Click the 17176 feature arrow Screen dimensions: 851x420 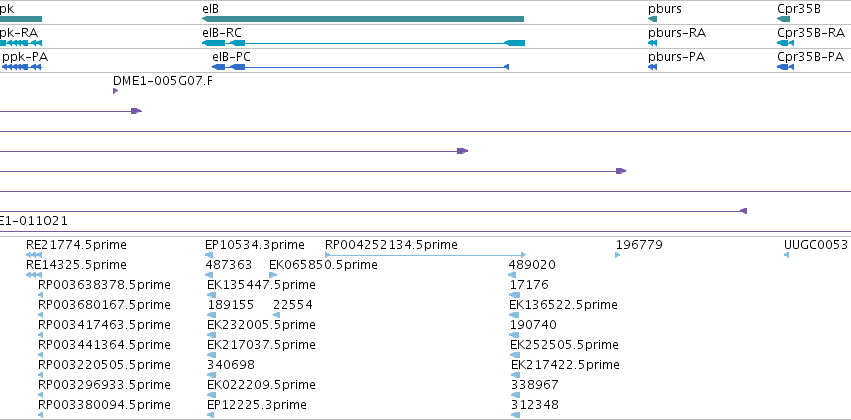(x=515, y=295)
